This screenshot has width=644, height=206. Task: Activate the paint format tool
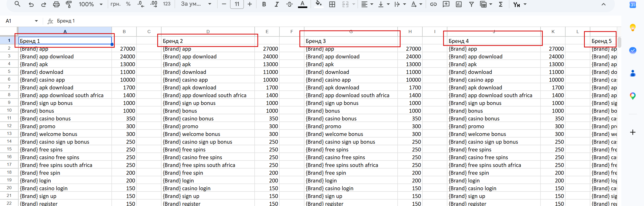coord(69,4)
